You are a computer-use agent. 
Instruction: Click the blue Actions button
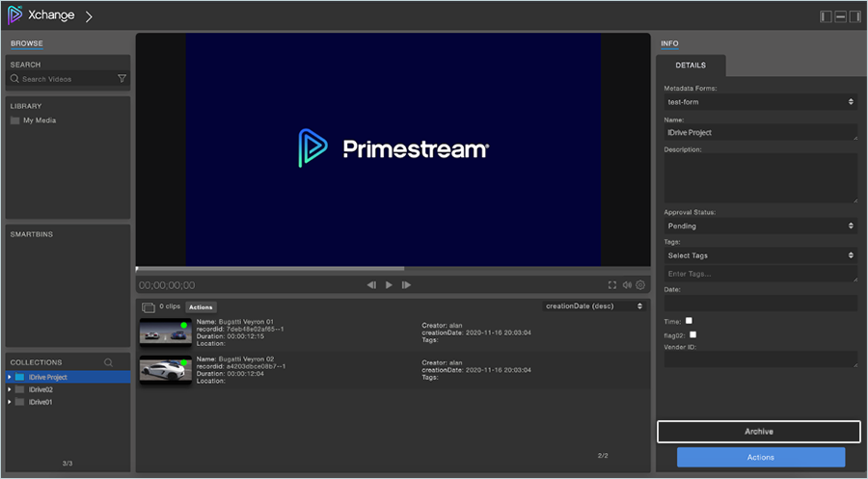pos(761,458)
